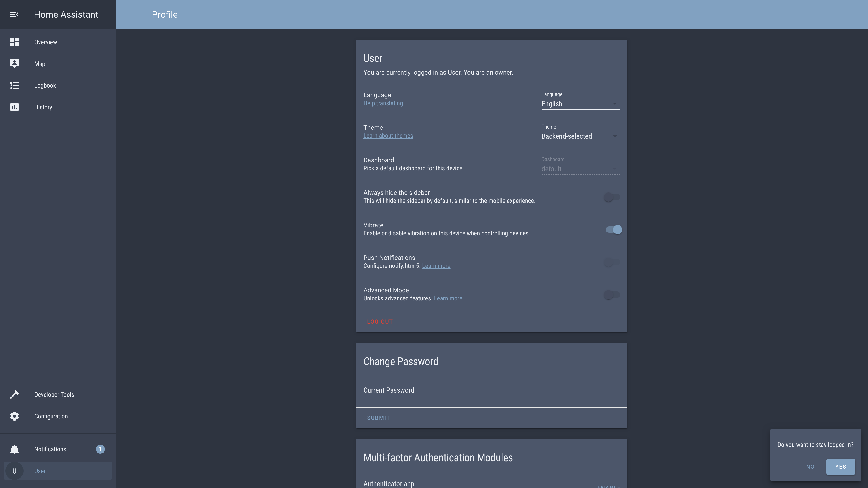Expand the Theme dropdown Backend-selected
868x488 pixels.
(x=580, y=136)
